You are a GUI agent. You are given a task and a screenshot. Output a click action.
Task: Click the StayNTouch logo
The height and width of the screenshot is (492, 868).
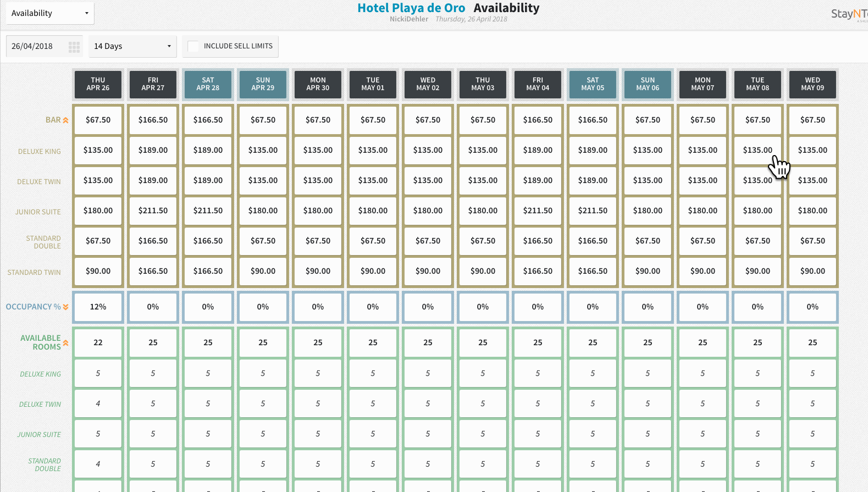click(849, 14)
